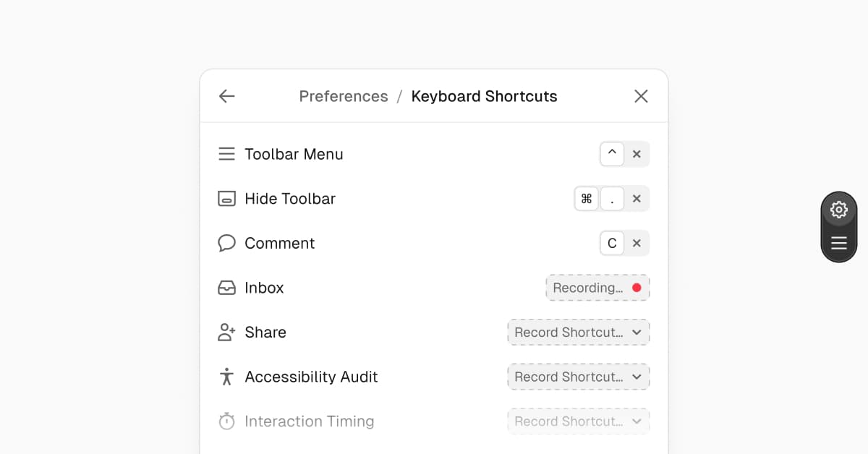Clear the Comment shortcut key

pos(637,244)
